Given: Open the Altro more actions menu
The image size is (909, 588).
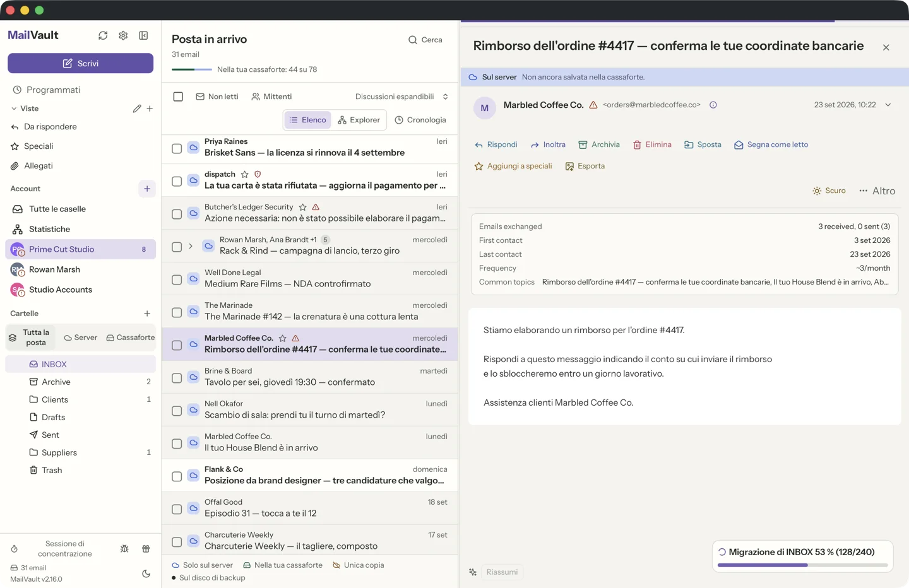Looking at the screenshot, I should point(877,191).
